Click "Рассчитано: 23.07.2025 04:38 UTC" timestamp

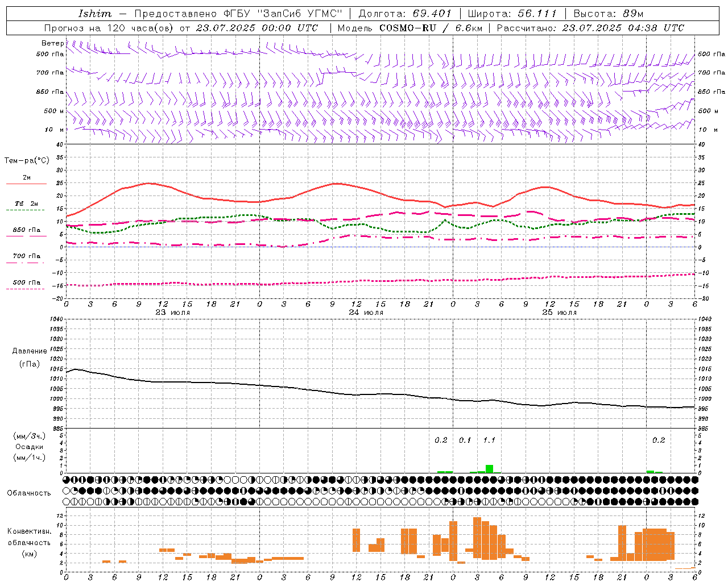pyautogui.click(x=590, y=28)
